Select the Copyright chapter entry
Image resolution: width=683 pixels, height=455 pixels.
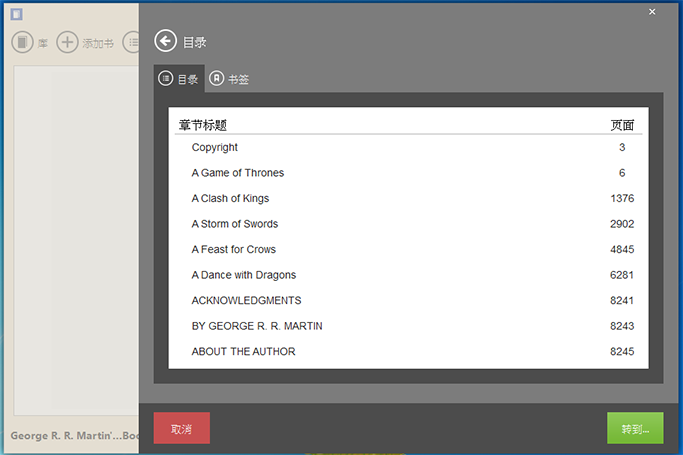(x=215, y=148)
